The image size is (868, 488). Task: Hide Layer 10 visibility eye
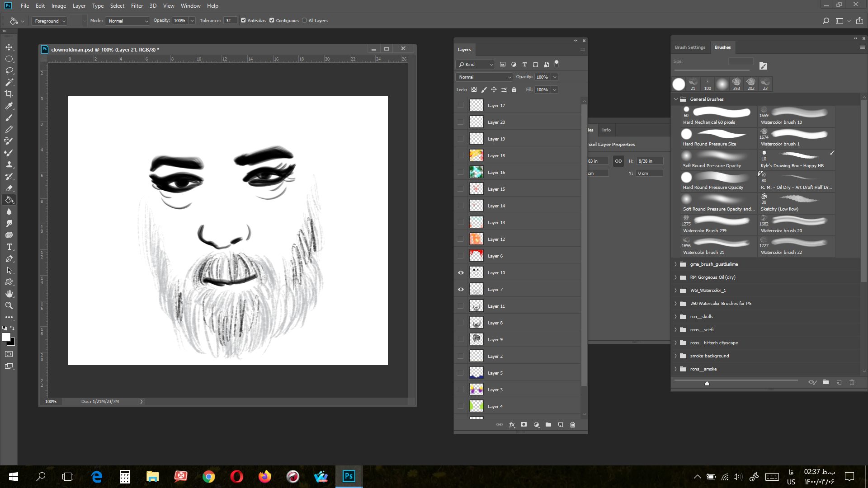(461, 272)
